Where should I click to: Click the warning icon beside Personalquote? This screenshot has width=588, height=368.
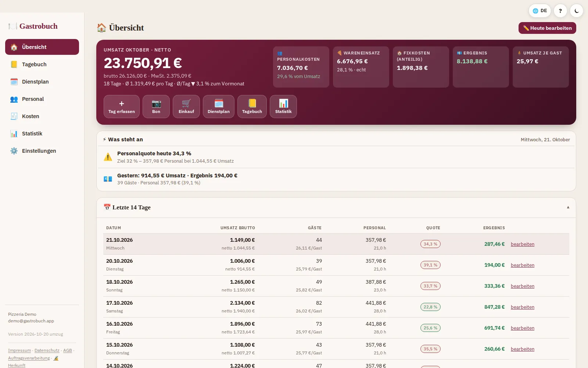point(108,157)
